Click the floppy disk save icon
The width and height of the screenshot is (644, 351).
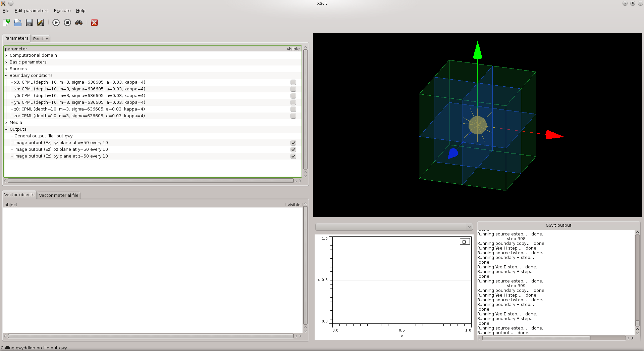(x=29, y=23)
